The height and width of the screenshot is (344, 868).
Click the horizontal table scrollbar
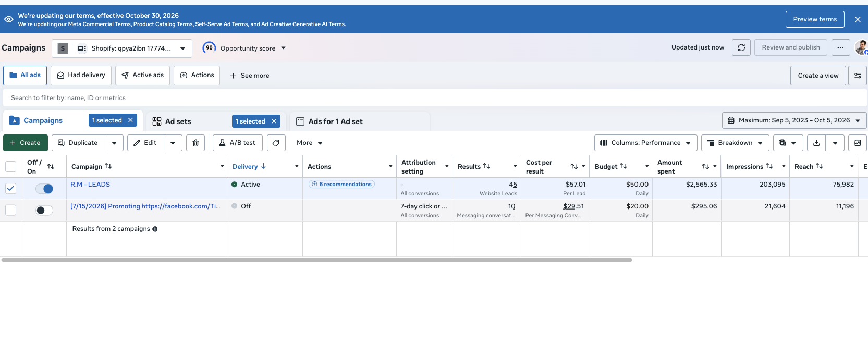pyautogui.click(x=316, y=260)
